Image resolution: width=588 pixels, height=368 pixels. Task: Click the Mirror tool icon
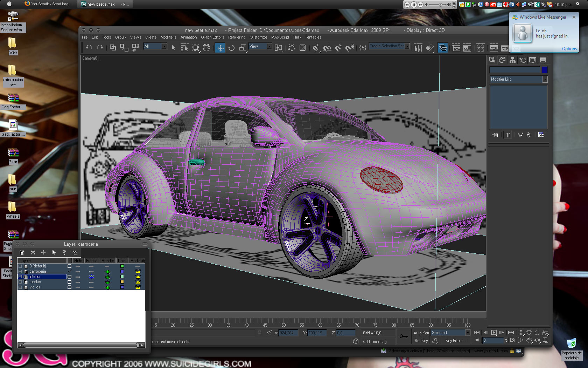pyautogui.click(x=418, y=48)
